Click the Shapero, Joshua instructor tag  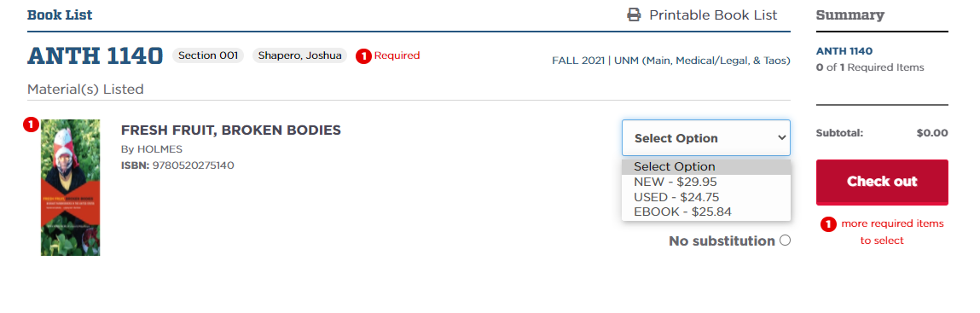pyautogui.click(x=300, y=55)
